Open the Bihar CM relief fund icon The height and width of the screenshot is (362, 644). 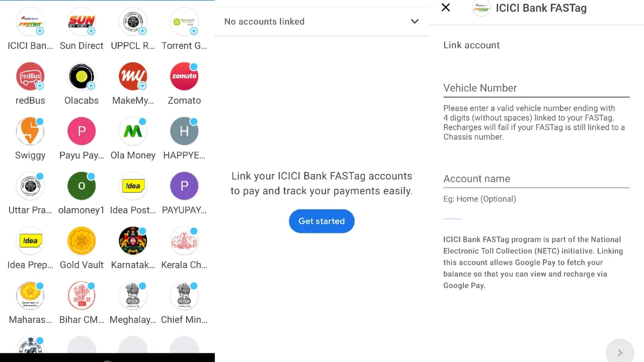(x=82, y=296)
